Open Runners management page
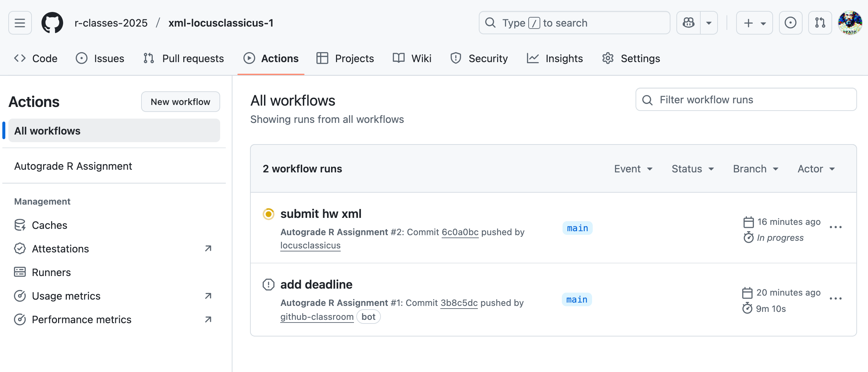This screenshot has width=868, height=372. point(51,272)
